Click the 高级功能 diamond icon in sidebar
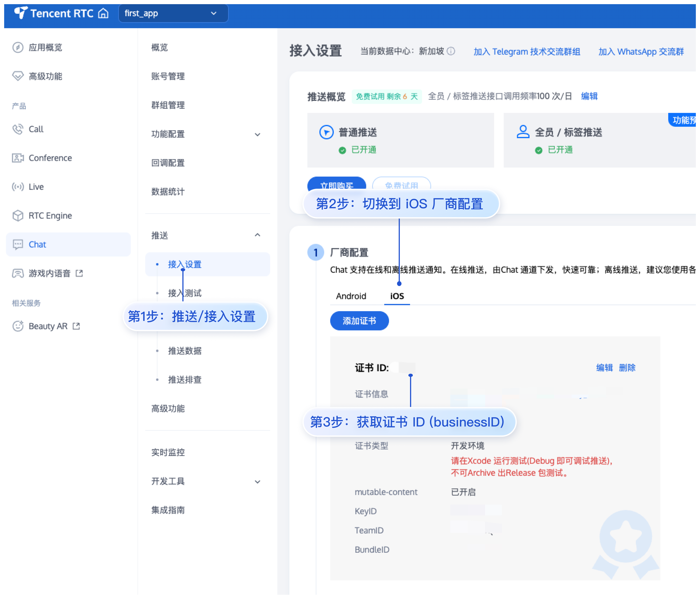This screenshot has height=599, width=700. pos(18,76)
